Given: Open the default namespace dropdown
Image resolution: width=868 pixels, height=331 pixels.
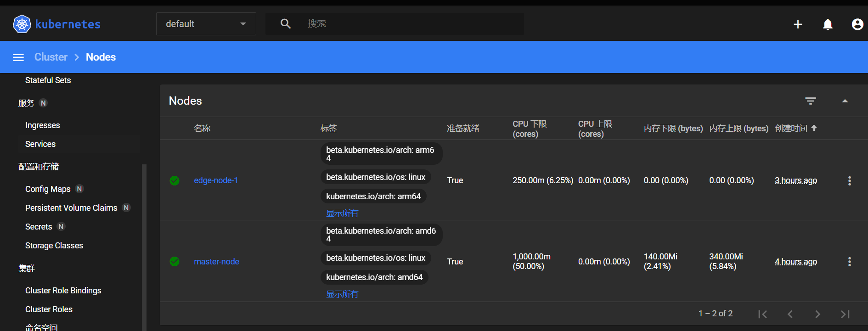Looking at the screenshot, I should 206,24.
